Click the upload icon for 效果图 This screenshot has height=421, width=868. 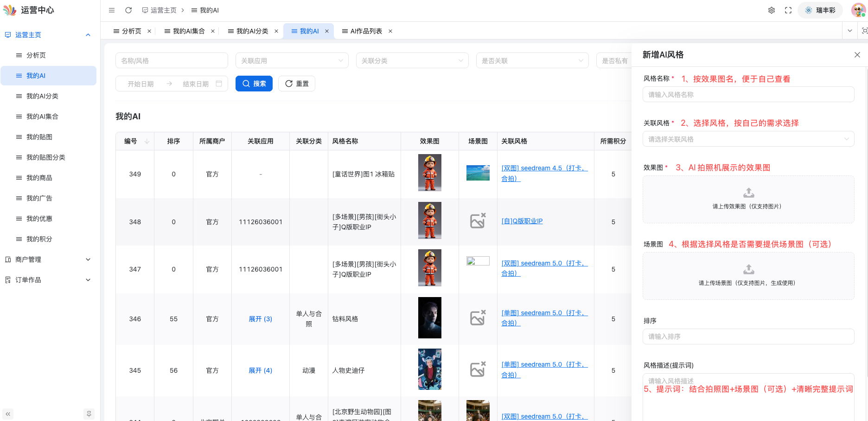(748, 193)
